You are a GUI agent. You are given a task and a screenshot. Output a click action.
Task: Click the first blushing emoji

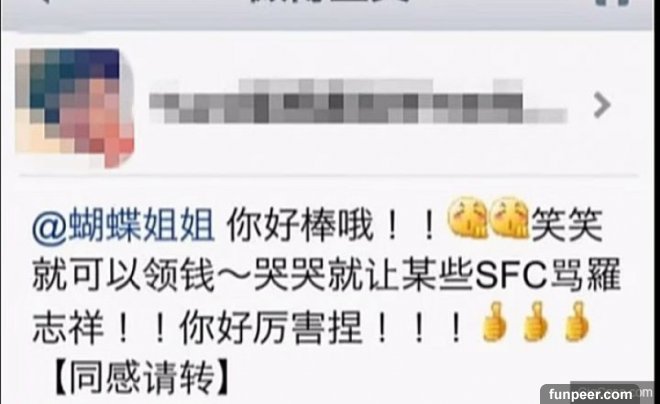click(x=468, y=218)
